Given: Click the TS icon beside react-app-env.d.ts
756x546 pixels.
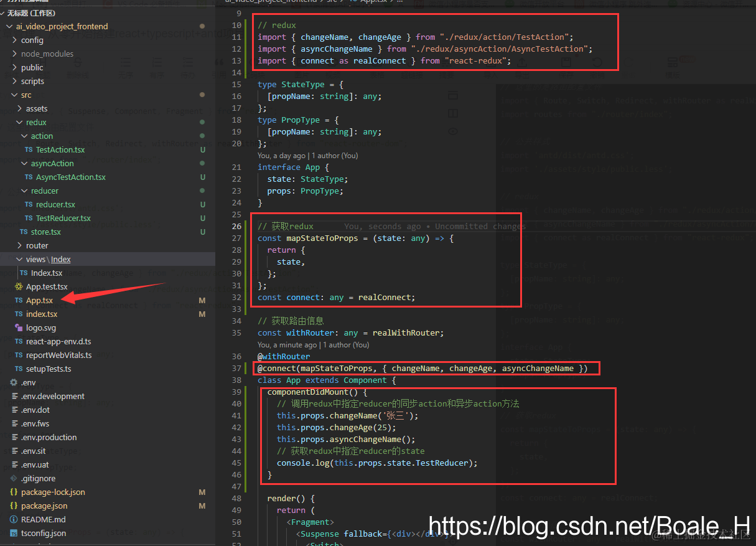Looking at the screenshot, I should pos(19,342).
